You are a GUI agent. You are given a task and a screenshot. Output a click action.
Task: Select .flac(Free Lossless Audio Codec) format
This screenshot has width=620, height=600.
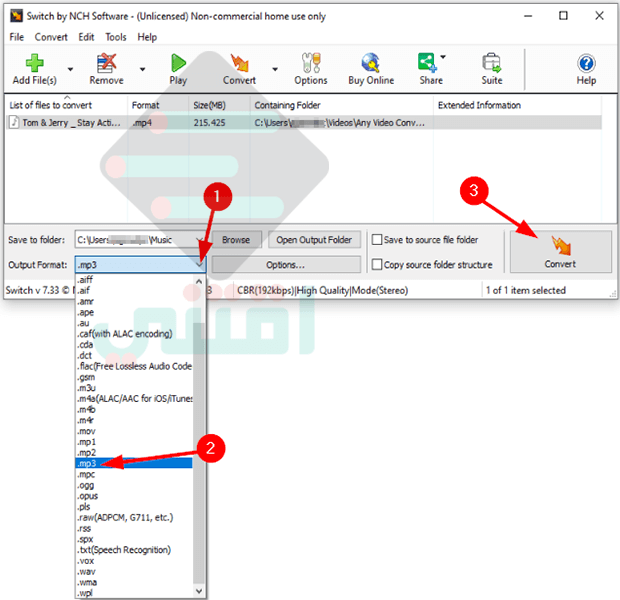click(x=134, y=366)
